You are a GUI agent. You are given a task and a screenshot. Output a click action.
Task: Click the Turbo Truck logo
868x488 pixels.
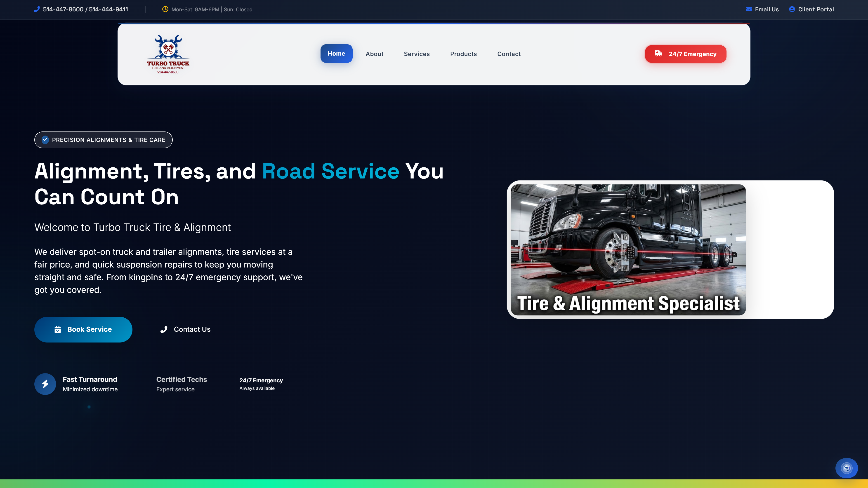pyautogui.click(x=168, y=54)
